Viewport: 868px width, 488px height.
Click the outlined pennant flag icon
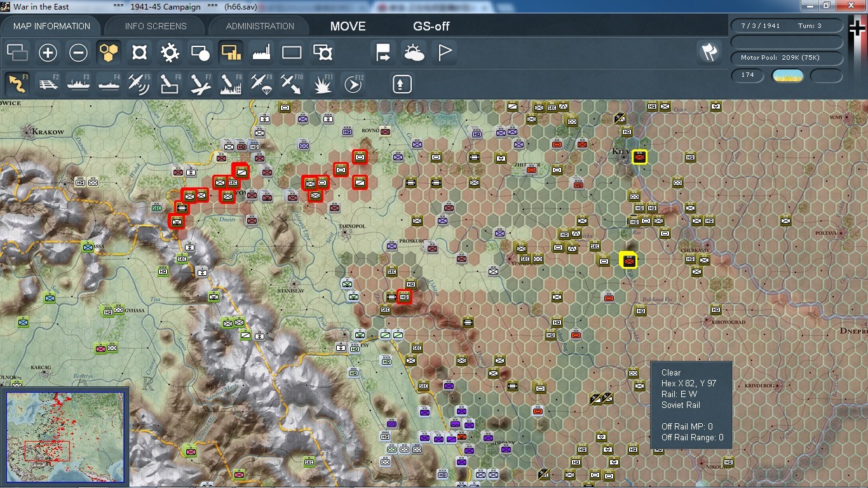[x=444, y=52]
